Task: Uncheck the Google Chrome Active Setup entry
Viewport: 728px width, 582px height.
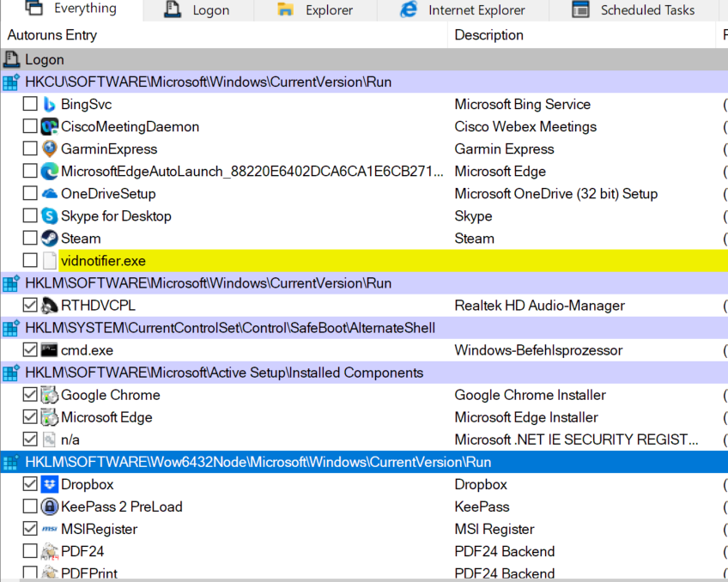Action: [x=30, y=394]
